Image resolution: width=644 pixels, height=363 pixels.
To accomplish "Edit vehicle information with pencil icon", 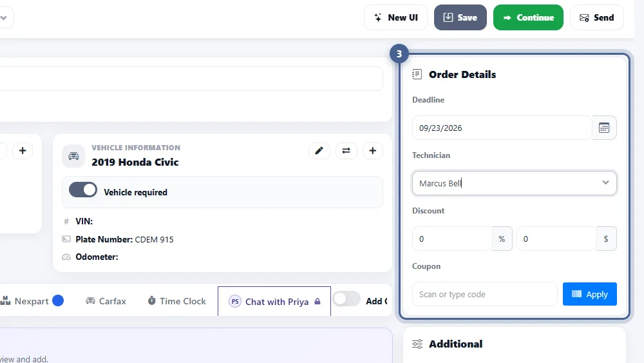I will coord(319,151).
